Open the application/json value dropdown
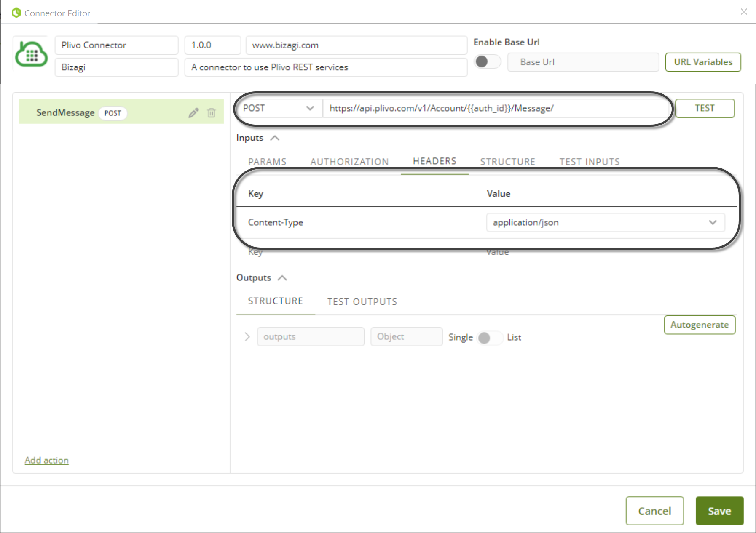Viewport: 756px width, 533px height. tap(606, 222)
